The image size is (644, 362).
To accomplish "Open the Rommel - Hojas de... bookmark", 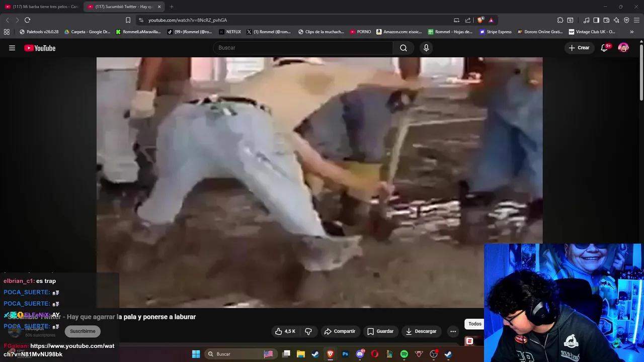I will click(450, 32).
